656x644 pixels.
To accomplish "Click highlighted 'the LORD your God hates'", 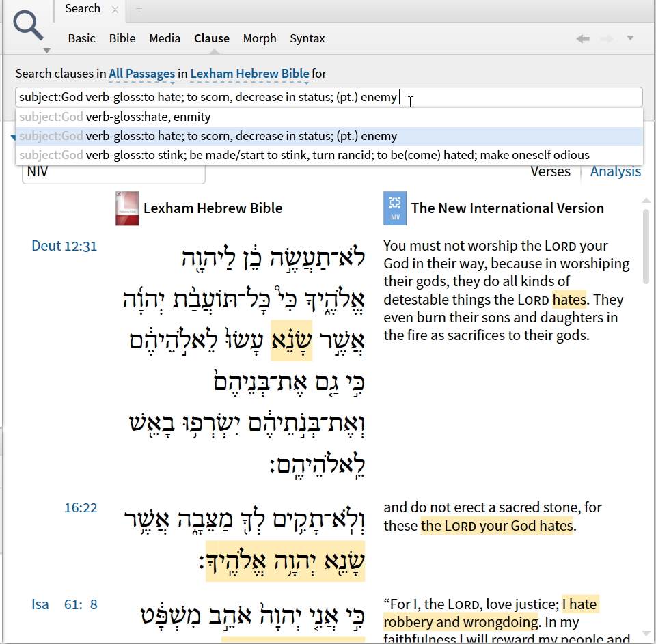I will tap(497, 526).
